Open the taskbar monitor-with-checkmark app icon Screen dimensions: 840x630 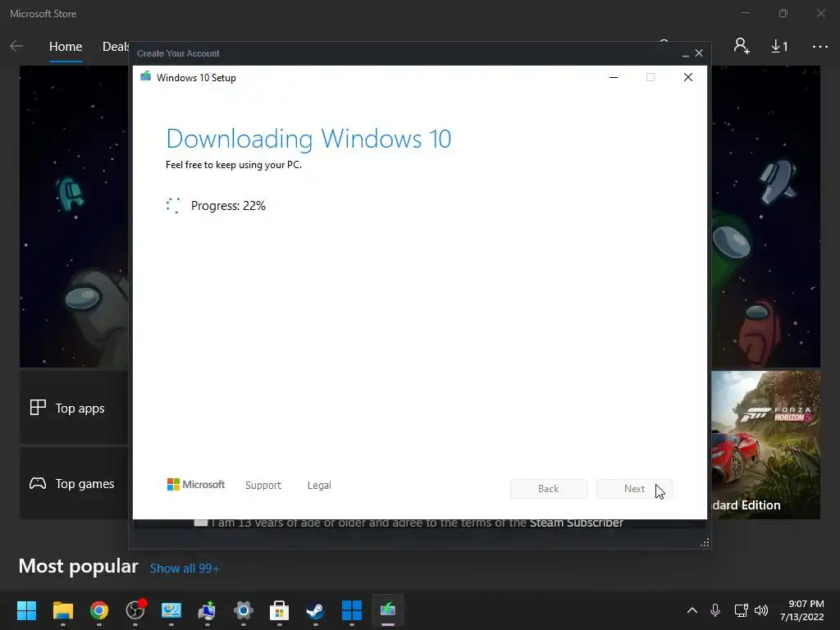tap(171, 610)
